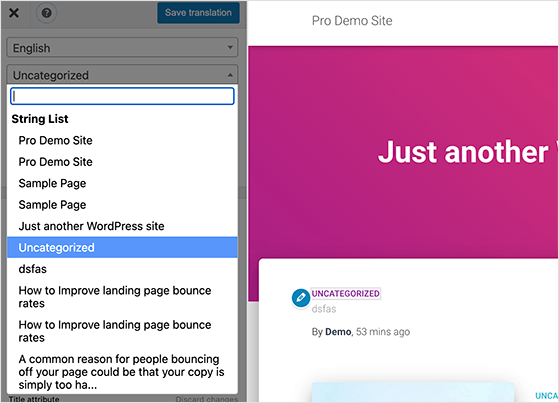Expand the English language dropdown
This screenshot has width=559, height=403.
coord(122,47)
